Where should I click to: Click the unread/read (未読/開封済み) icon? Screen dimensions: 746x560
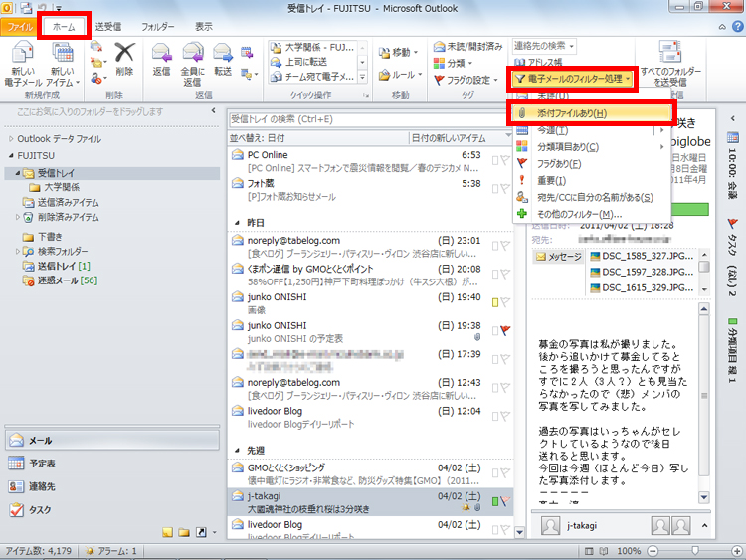439,46
